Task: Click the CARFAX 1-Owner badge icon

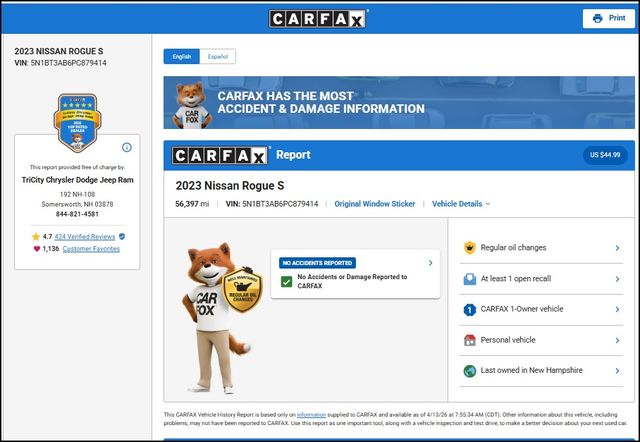Action: [x=468, y=310]
